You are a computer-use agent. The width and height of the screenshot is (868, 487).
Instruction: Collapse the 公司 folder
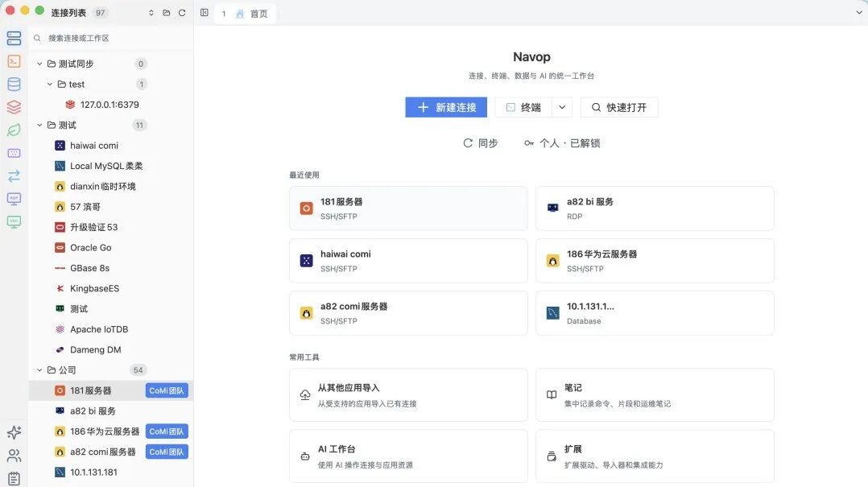click(39, 369)
